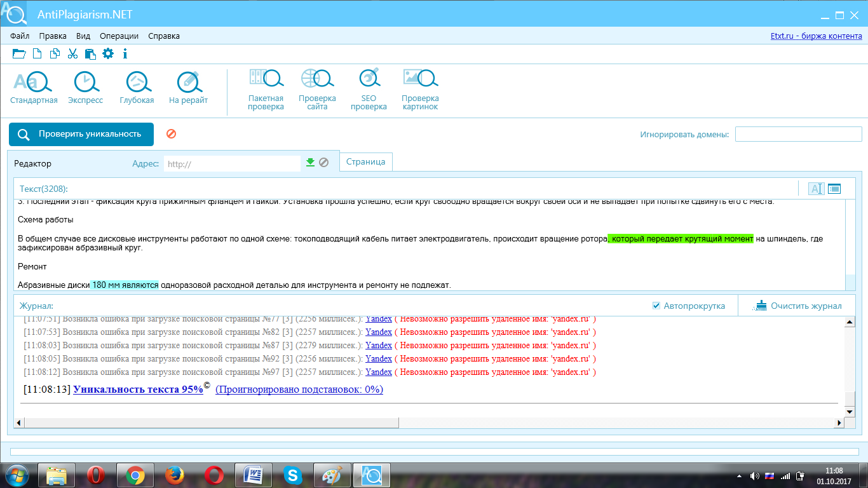Open Skype from taskbar

293,475
